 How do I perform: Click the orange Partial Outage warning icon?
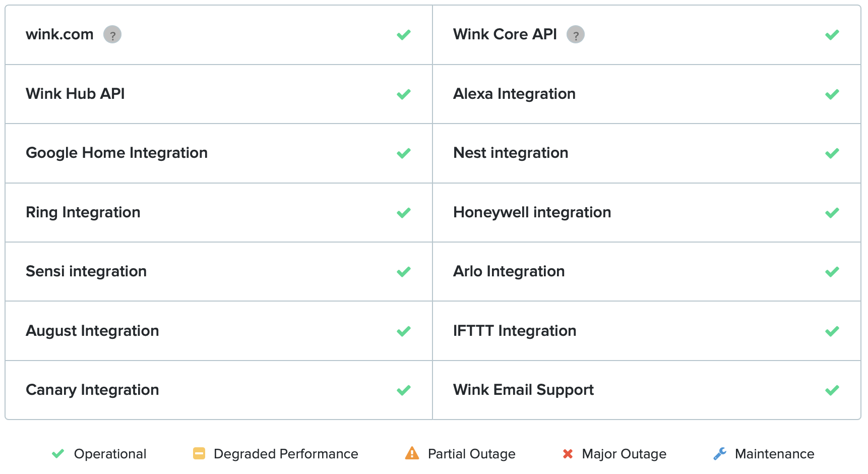[412, 453]
